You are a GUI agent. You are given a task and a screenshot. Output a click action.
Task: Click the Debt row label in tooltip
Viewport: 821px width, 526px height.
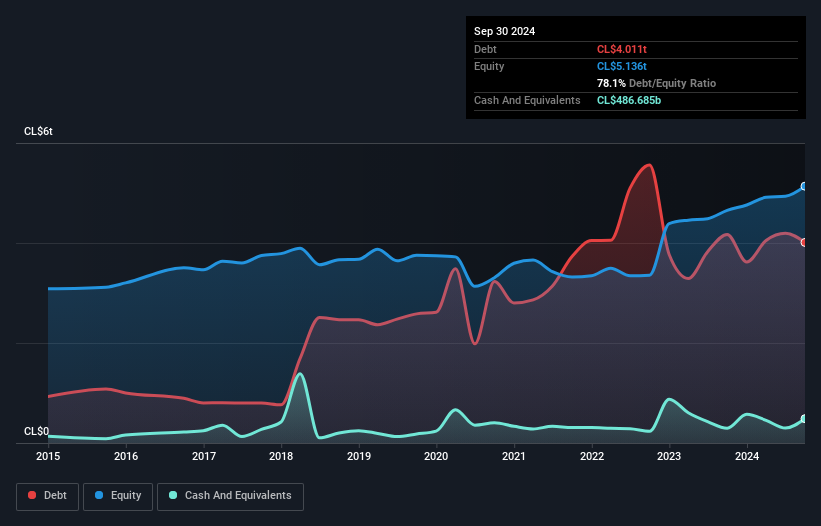pos(485,49)
